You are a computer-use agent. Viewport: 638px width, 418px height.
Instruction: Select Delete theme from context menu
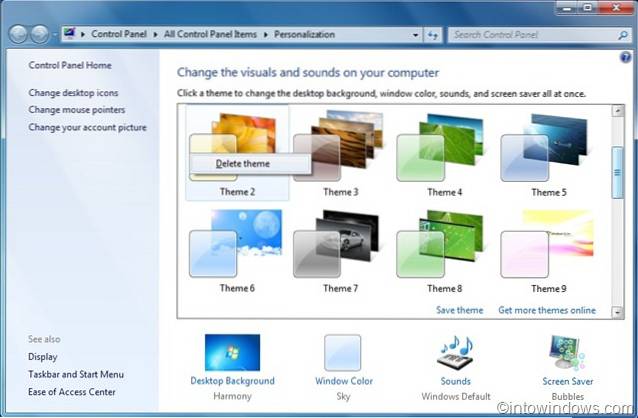243,164
